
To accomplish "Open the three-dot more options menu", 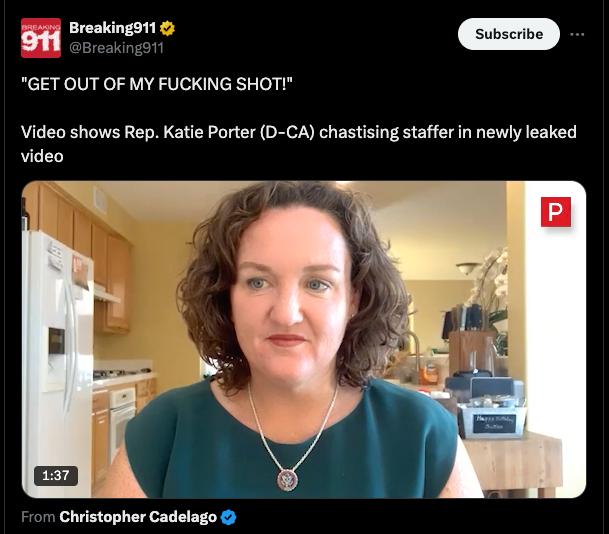I will click(x=577, y=35).
